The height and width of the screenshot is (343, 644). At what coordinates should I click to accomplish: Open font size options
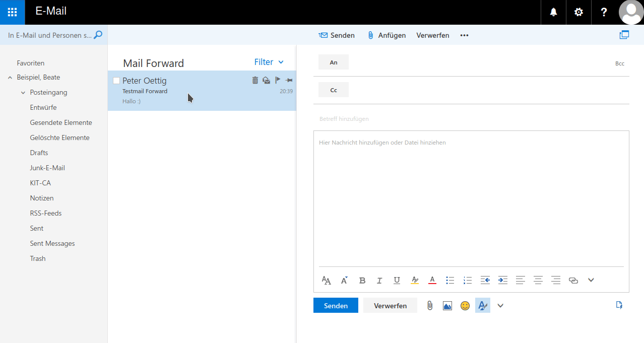point(345,281)
